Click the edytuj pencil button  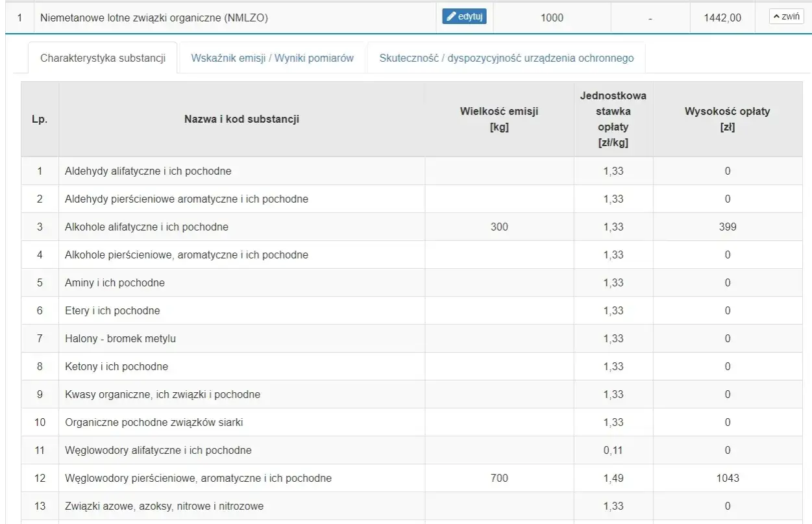click(x=464, y=16)
